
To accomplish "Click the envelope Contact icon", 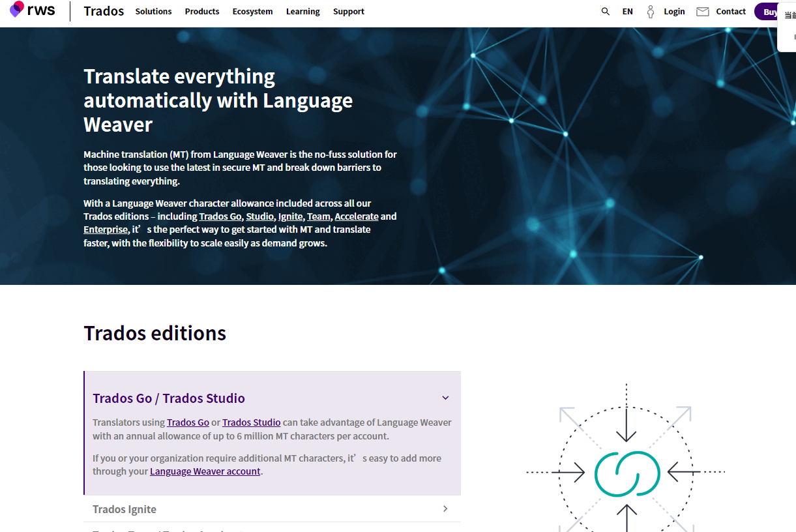I will click(703, 12).
